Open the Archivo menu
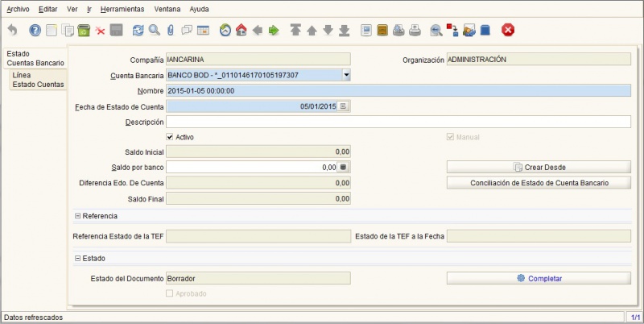 click(18, 9)
